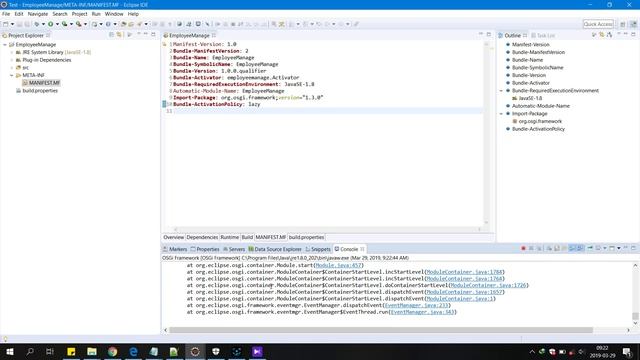Open ModuleContainer.java:1726 link
The image size is (640, 360).
(x=488, y=285)
